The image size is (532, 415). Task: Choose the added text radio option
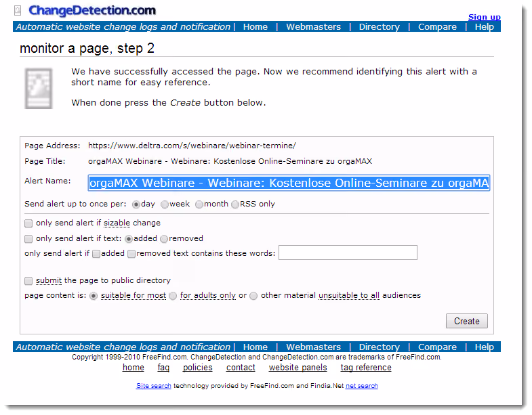(x=129, y=239)
